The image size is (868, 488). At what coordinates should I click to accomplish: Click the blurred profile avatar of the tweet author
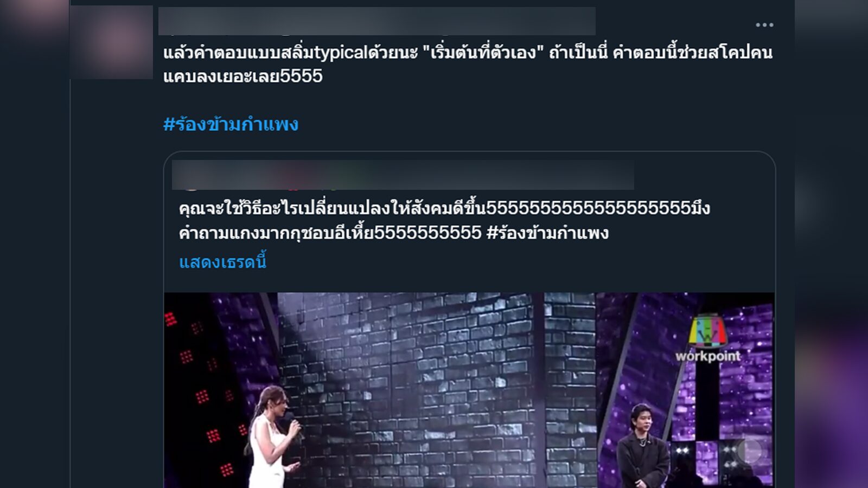pyautogui.click(x=111, y=42)
